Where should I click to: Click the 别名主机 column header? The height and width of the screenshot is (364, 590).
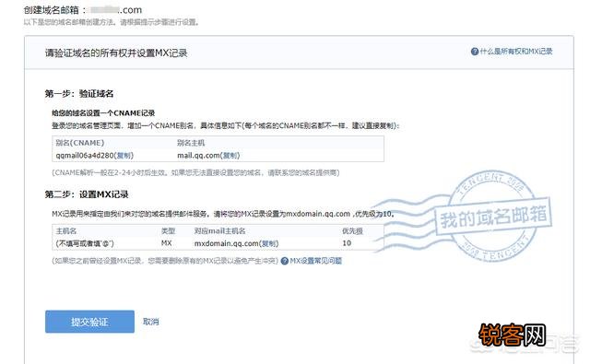tap(191, 143)
